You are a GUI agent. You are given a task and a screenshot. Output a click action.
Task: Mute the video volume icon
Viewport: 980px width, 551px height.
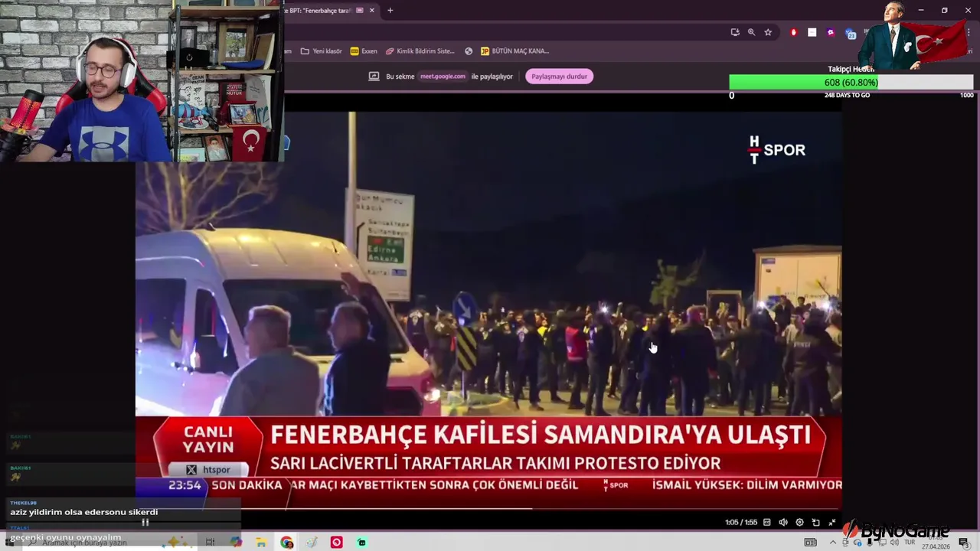point(783,522)
